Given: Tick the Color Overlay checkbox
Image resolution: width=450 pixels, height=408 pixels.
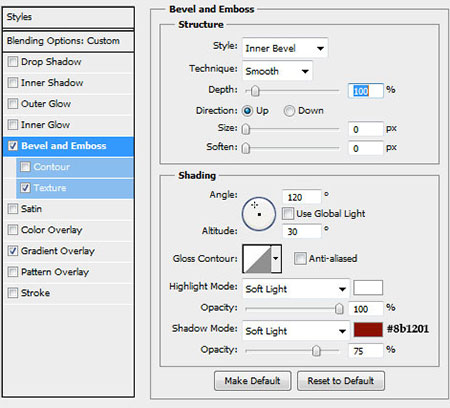Looking at the screenshot, I should 13,230.
